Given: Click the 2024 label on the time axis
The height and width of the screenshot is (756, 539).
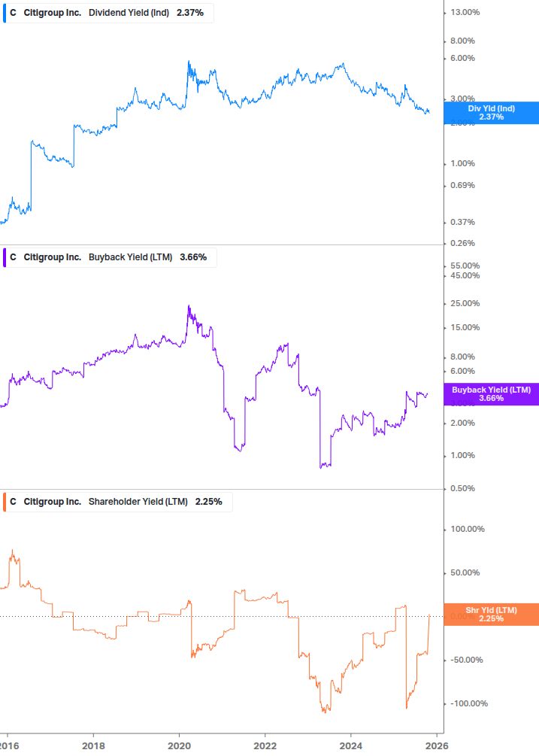Looking at the screenshot, I should (x=350, y=746).
